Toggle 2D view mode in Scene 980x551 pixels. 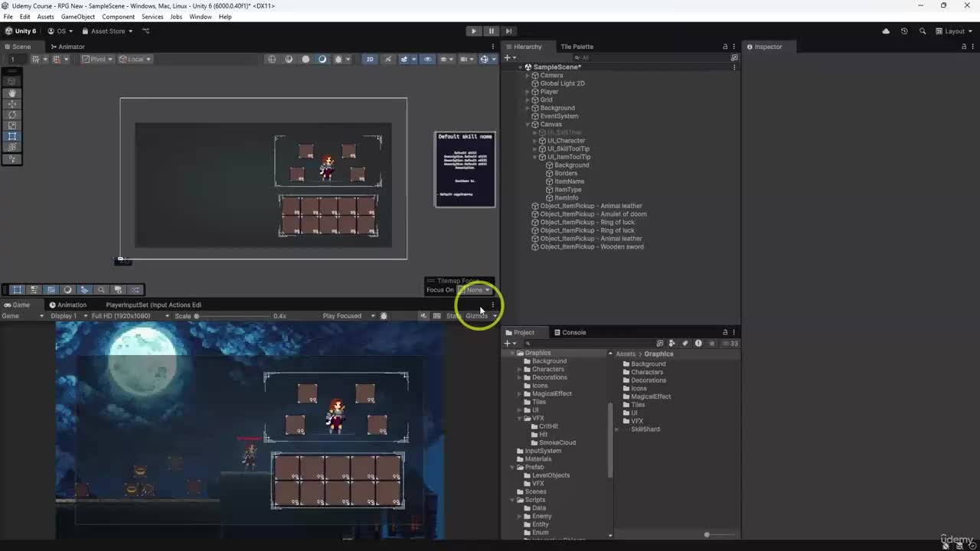tap(370, 59)
